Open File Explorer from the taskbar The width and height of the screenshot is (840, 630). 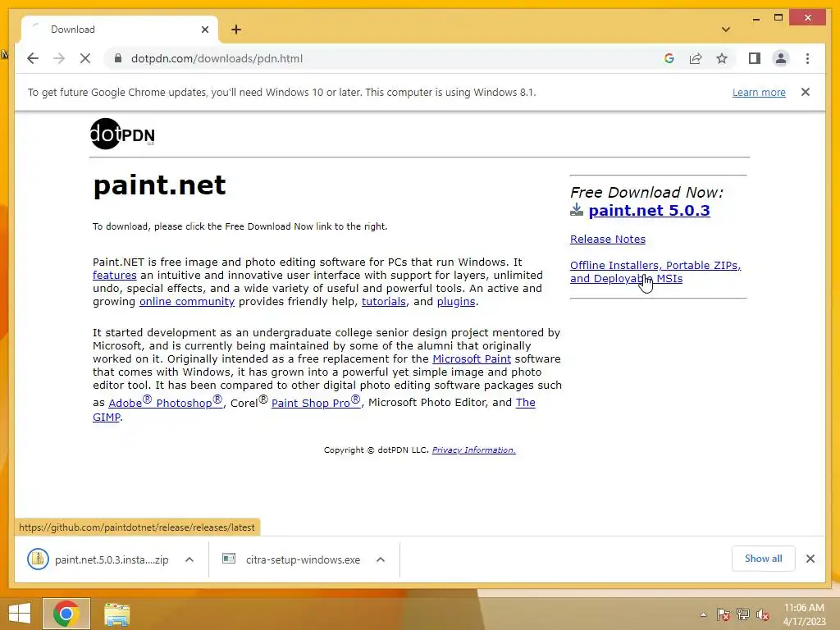[116, 614]
